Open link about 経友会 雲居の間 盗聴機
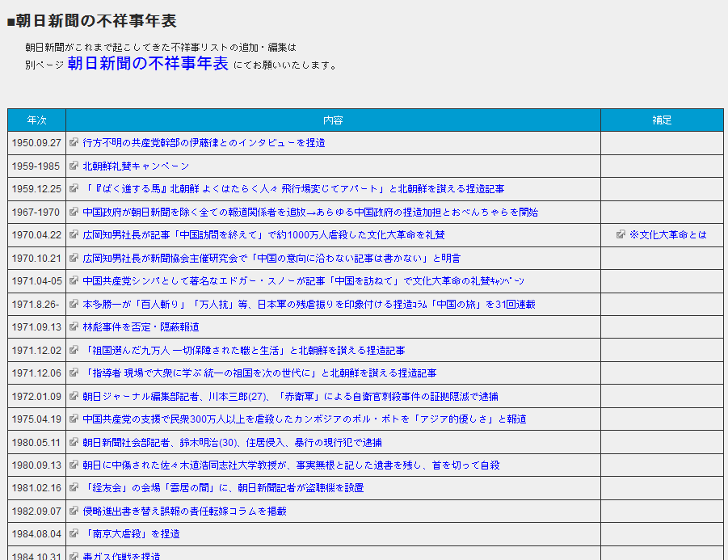728x560 pixels. (x=223, y=488)
